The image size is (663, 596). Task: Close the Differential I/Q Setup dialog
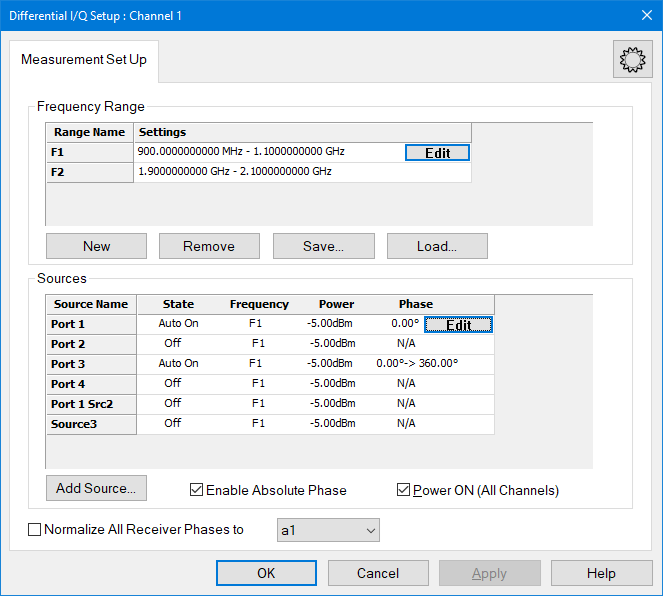[x=645, y=15]
